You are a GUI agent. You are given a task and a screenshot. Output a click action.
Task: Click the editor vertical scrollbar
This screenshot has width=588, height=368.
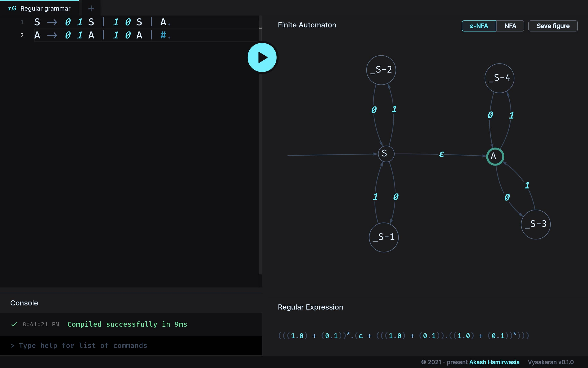point(260,151)
